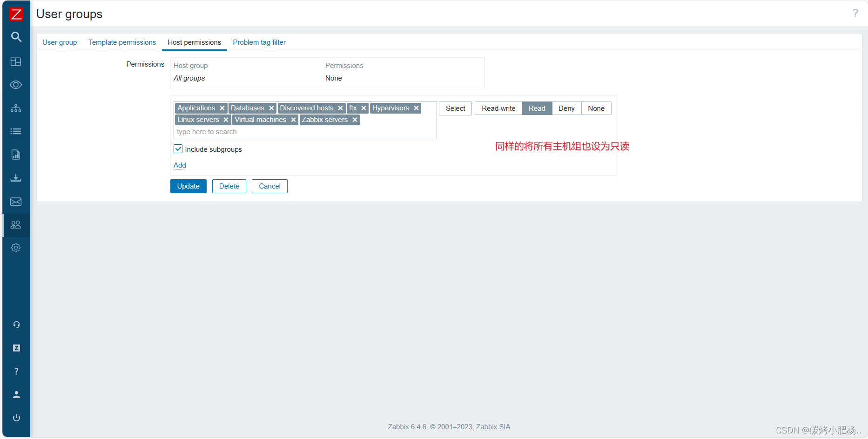Click the Support headset icon
This screenshot has width=868, height=439.
[16, 324]
